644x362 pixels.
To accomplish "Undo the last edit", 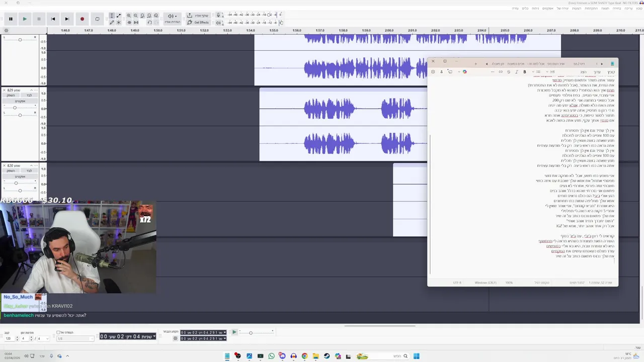I will click(x=149, y=23).
